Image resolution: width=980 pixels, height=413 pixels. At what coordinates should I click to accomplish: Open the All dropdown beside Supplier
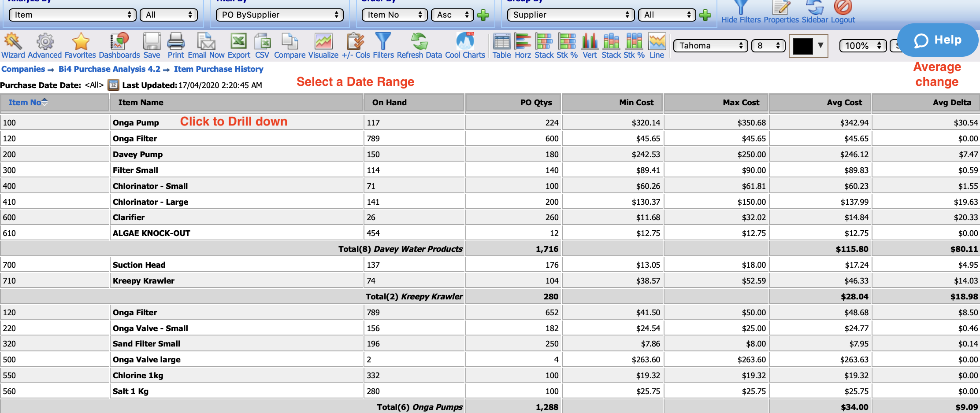(667, 15)
